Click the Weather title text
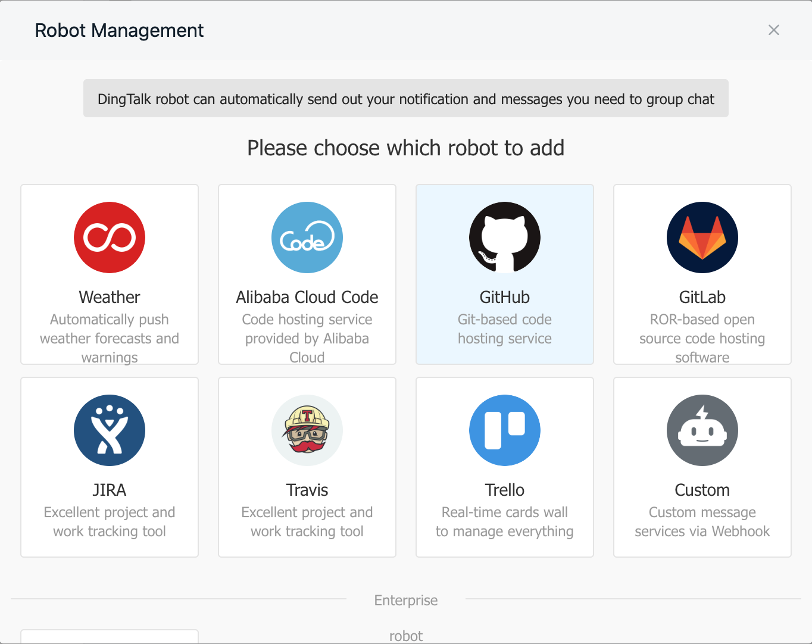Screen dimensions: 812x644 (110, 297)
